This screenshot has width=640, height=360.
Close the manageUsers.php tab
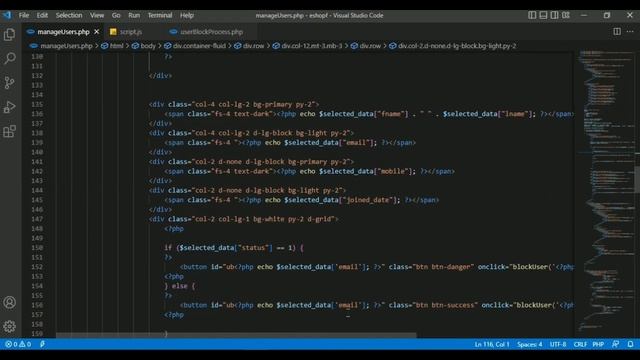click(x=97, y=31)
